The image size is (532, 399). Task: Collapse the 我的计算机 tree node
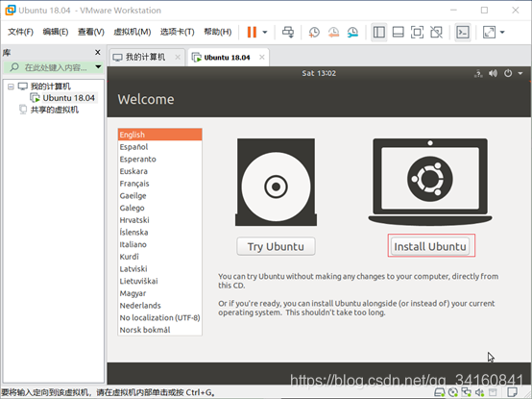pyautogui.click(x=11, y=87)
